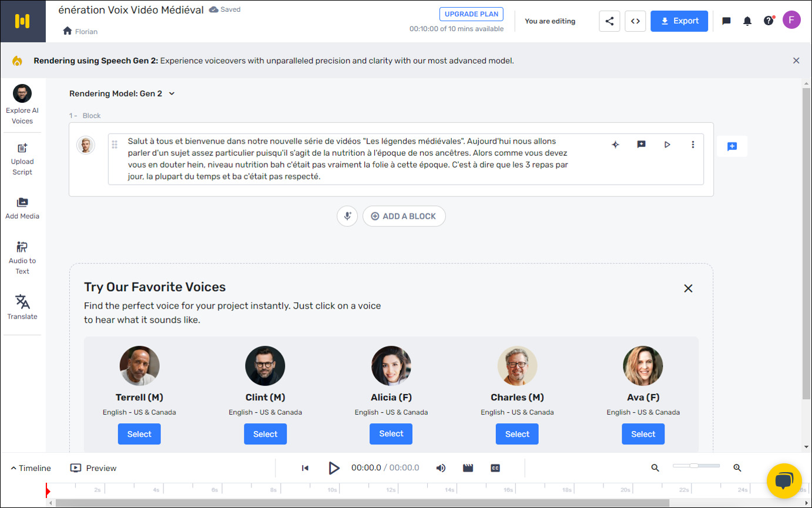
Task: Open the Add Media tool
Action: 22,207
